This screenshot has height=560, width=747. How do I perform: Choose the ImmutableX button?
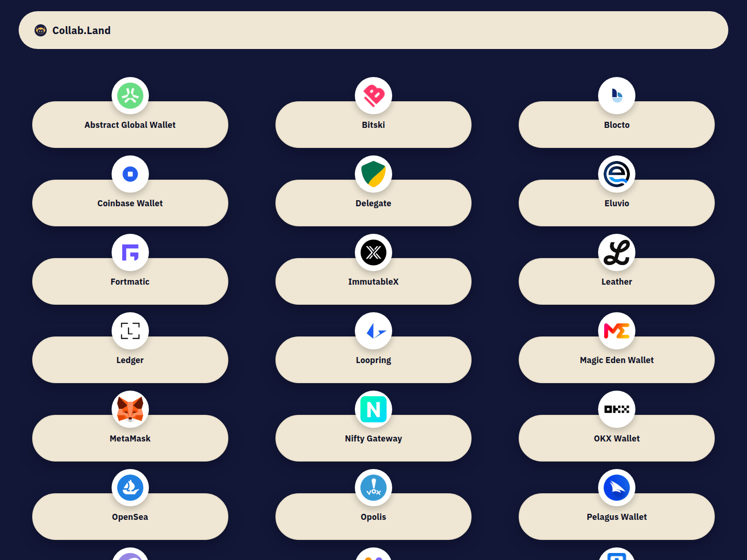[373, 281]
